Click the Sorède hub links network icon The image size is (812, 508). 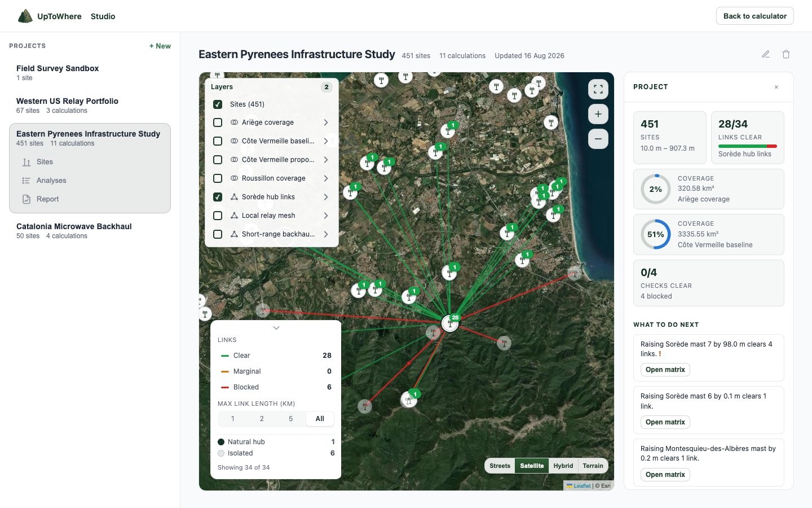point(234,197)
